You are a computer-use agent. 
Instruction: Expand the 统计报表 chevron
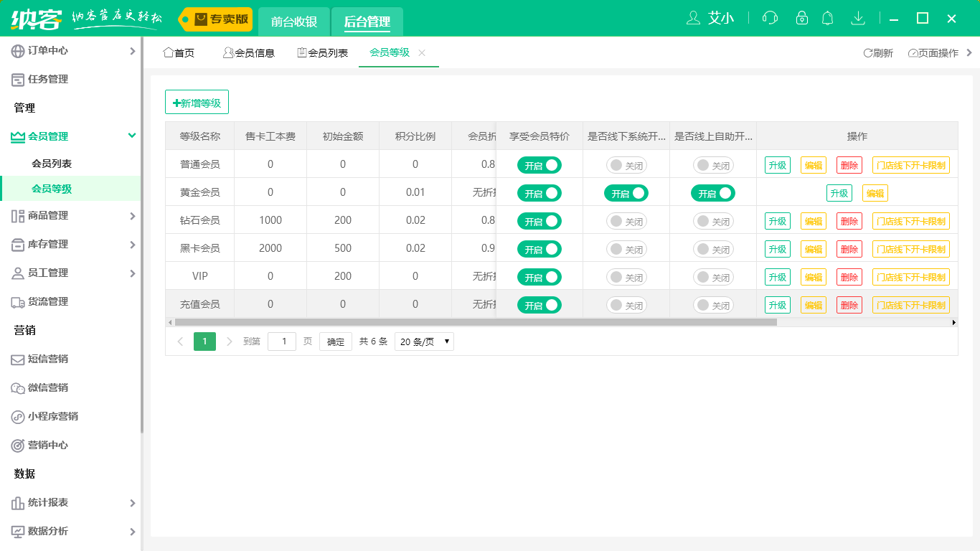point(133,503)
